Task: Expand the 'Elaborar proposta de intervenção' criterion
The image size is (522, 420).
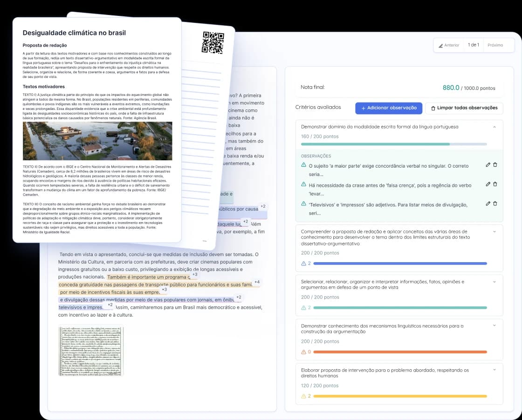Action: coord(495,370)
